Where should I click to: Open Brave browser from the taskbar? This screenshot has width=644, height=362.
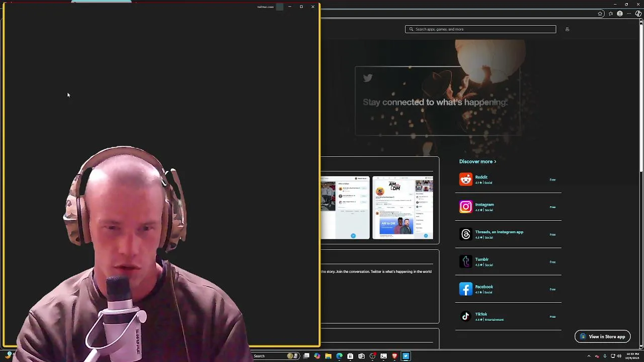tap(394, 356)
